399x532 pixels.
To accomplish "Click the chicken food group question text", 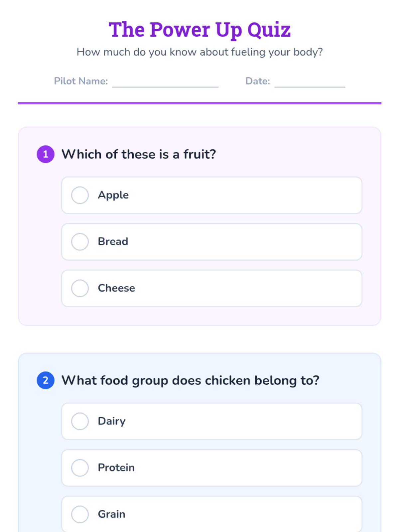I will pyautogui.click(x=190, y=380).
